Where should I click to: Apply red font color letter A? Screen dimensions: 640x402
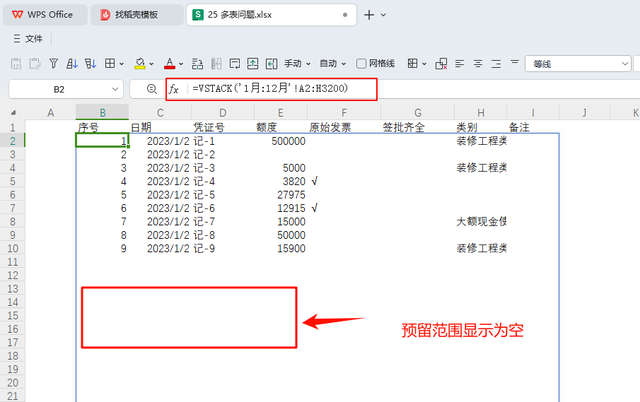[x=169, y=64]
